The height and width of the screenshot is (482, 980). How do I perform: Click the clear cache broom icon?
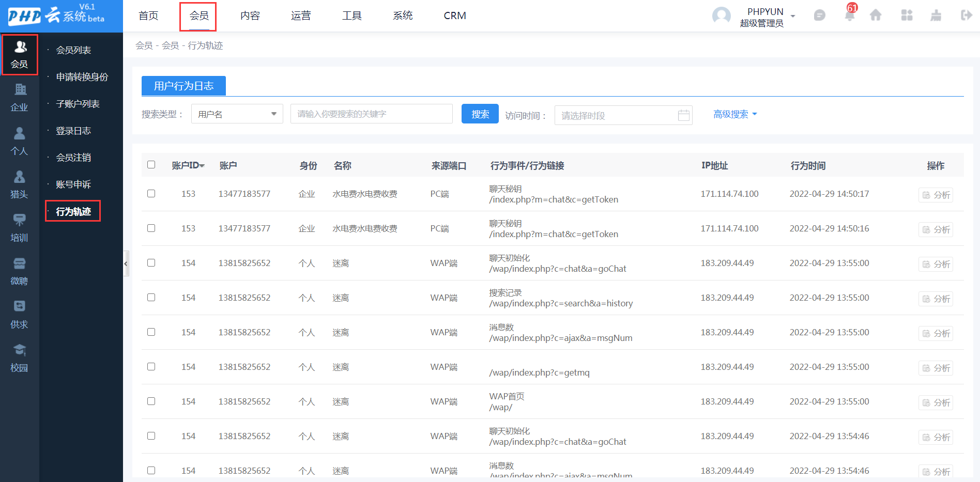[x=936, y=15]
